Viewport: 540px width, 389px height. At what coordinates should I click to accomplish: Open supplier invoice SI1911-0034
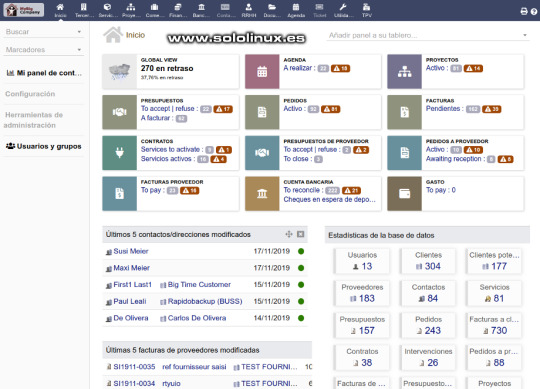134,383
